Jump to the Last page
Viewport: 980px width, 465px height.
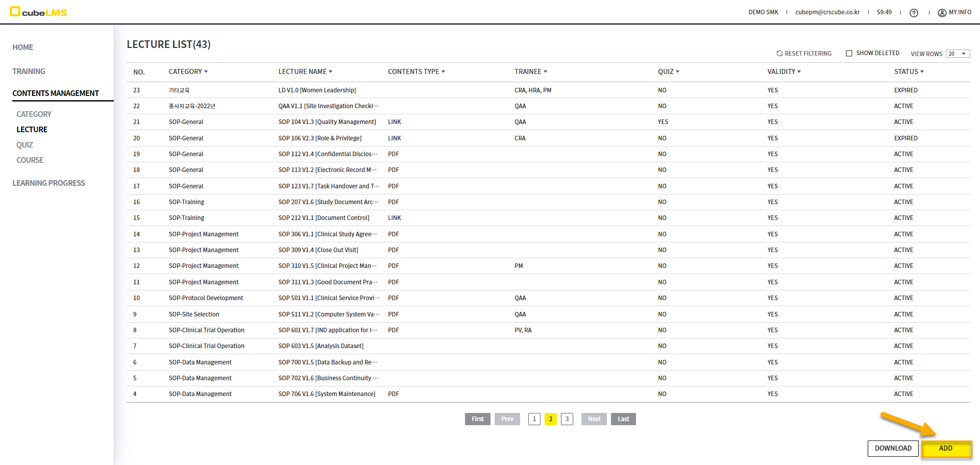coord(623,419)
